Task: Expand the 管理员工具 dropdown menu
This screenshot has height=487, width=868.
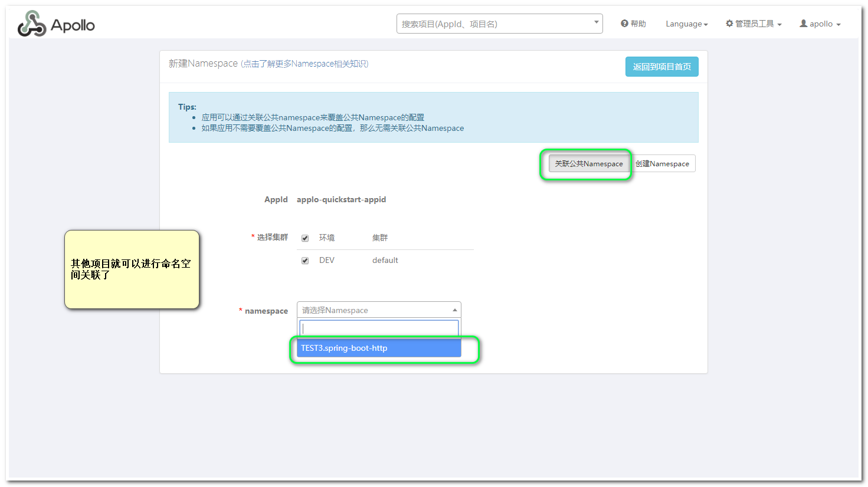Action: pyautogui.click(x=754, y=24)
